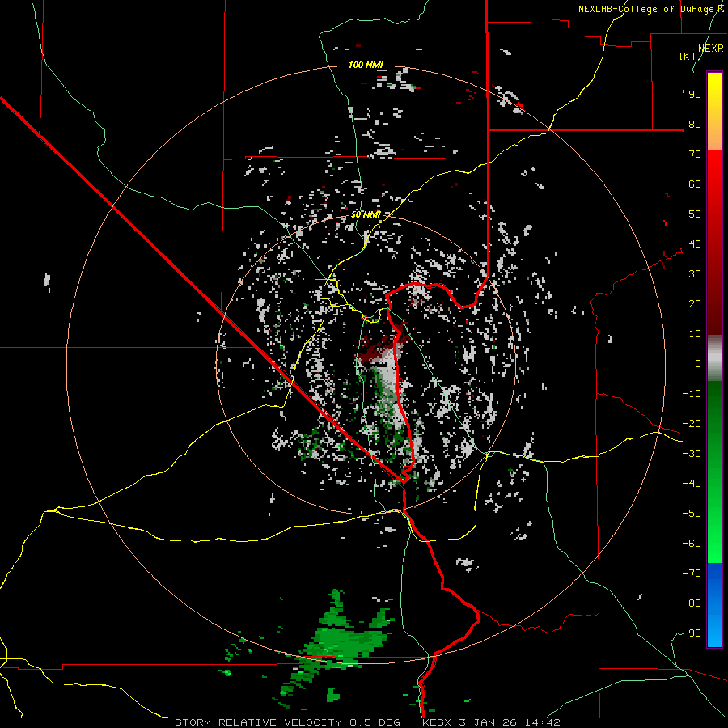Click the "KESX" radar site identifier
728x728 pixels.
(x=437, y=722)
